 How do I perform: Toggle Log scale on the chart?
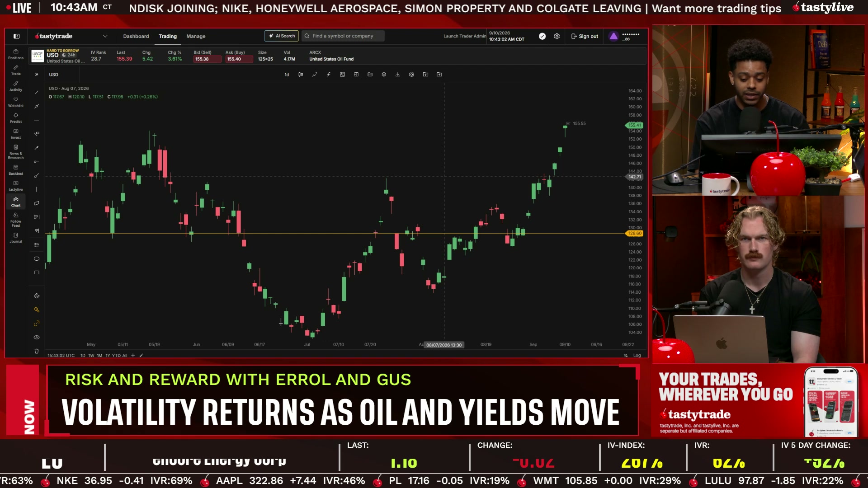[x=637, y=356]
